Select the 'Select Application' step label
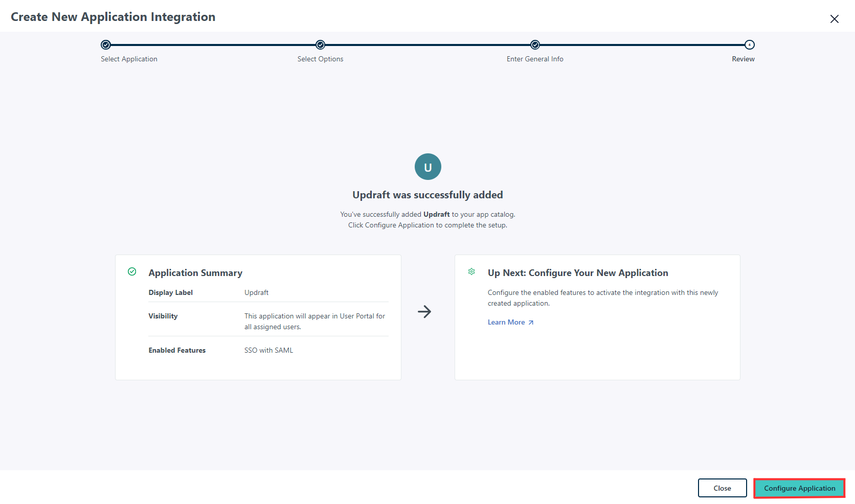Viewport: 855px width, 504px height. click(x=129, y=59)
